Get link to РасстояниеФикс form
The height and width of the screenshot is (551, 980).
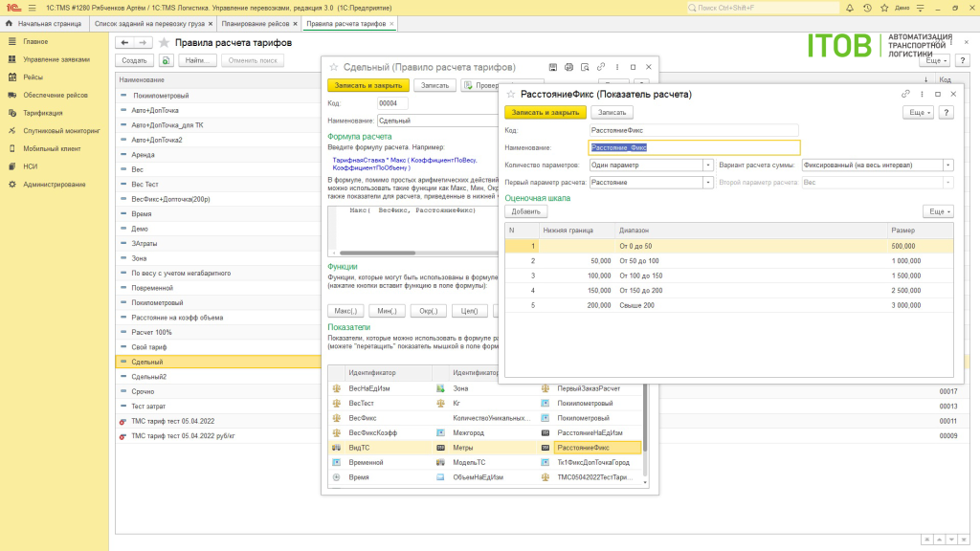[905, 95]
